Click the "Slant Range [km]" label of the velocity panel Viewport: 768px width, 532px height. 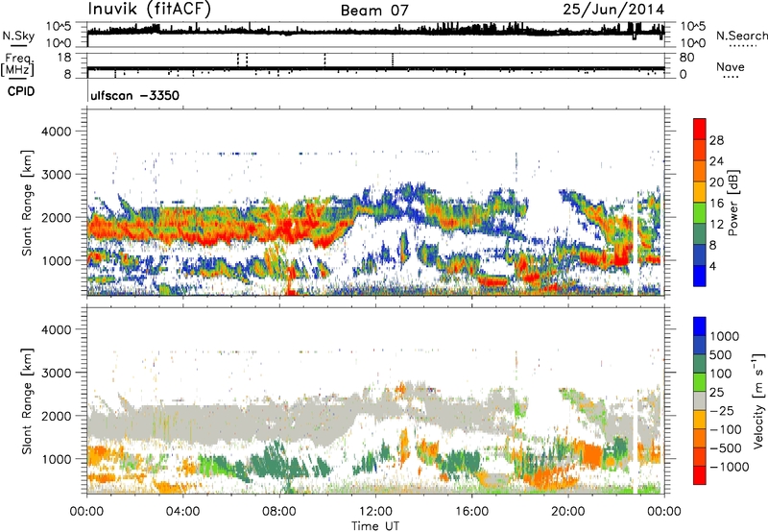28,401
